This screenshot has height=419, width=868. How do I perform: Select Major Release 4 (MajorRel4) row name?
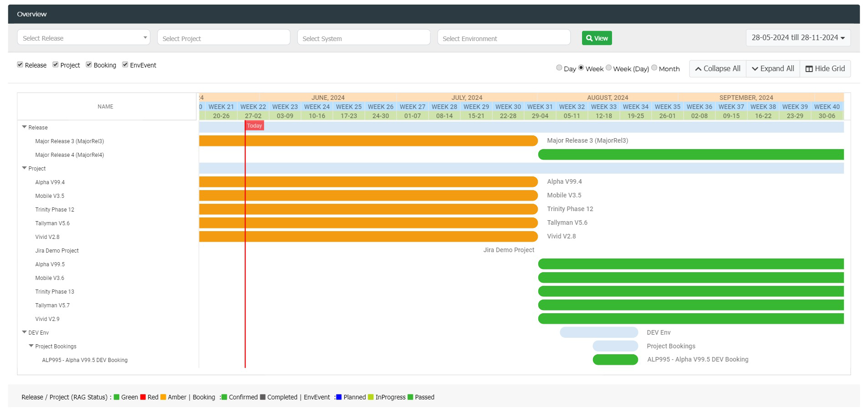pyautogui.click(x=70, y=155)
